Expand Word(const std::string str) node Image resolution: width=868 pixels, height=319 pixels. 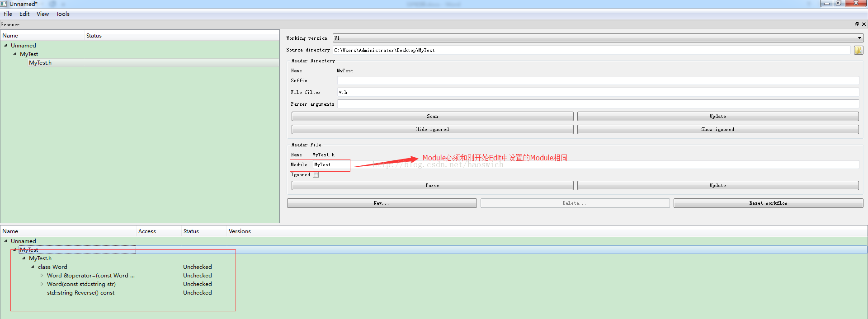pyautogui.click(x=42, y=284)
